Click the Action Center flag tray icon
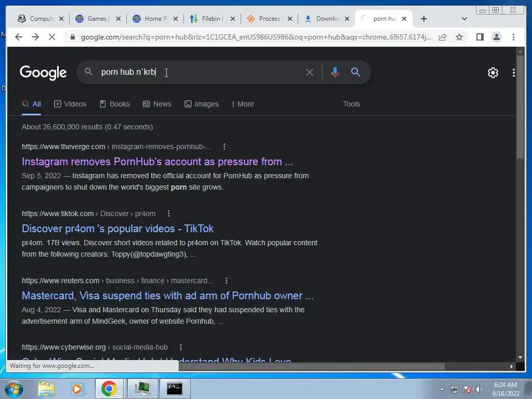532x399 pixels. (467, 389)
